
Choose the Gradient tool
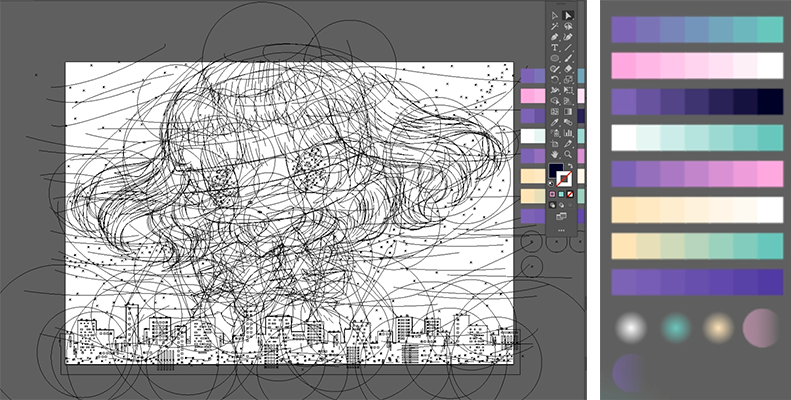pyautogui.click(x=568, y=111)
